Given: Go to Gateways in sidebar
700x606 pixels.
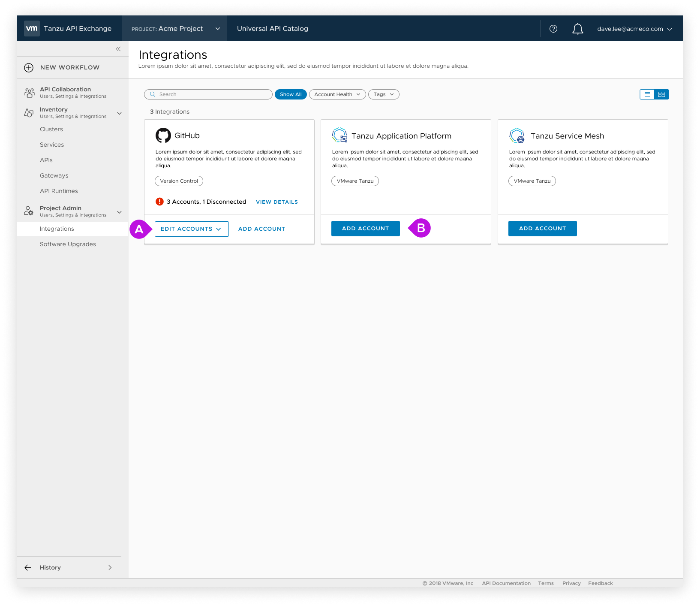Looking at the screenshot, I should (x=54, y=175).
